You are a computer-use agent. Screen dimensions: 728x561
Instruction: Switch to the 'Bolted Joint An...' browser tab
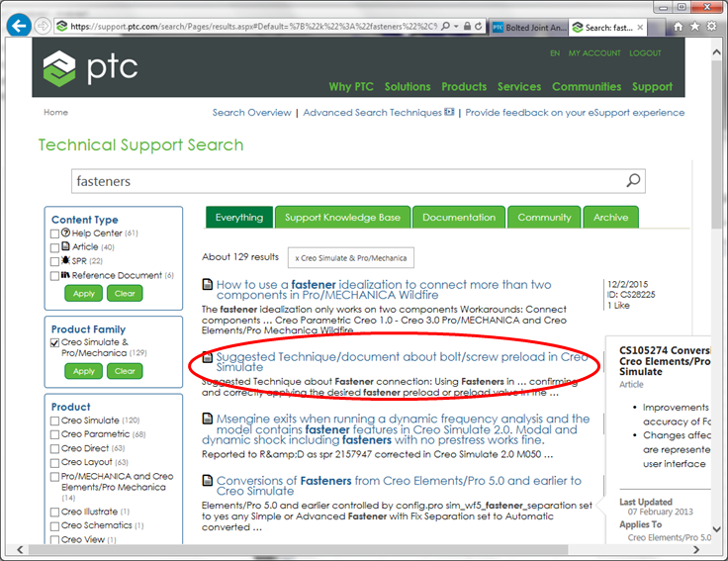click(529, 28)
